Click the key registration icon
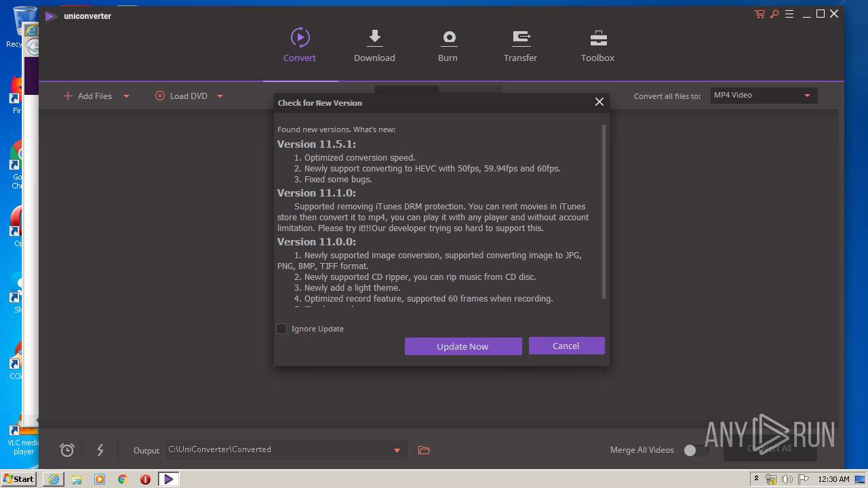 point(774,14)
